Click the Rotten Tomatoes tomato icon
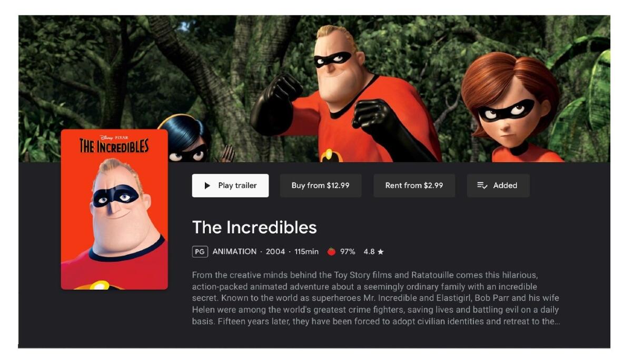 coord(331,252)
